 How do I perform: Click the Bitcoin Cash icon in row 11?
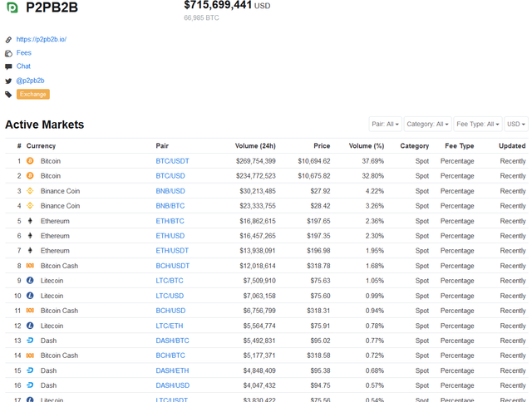(x=30, y=311)
